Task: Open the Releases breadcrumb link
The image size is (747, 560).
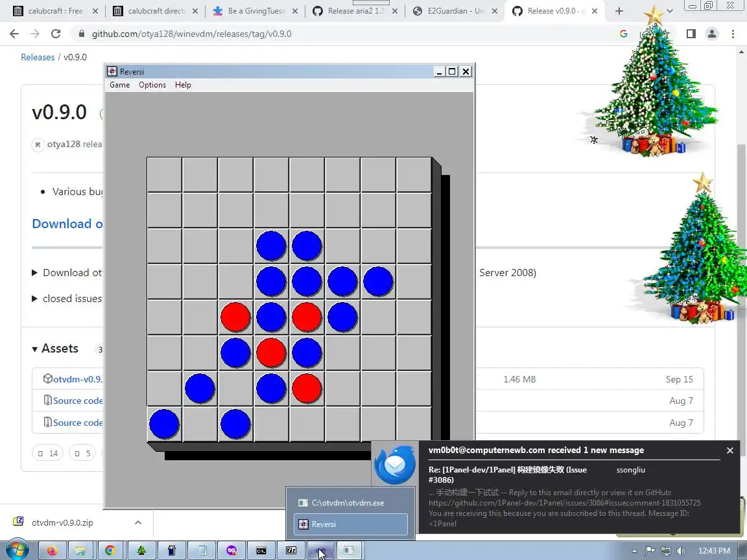Action: coord(38,57)
